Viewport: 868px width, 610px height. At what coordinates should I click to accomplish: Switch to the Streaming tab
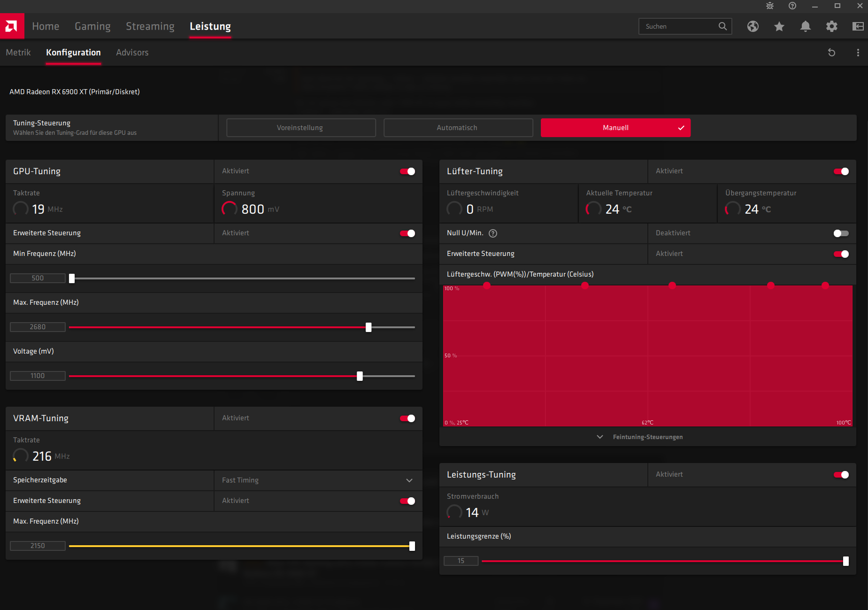(x=150, y=26)
